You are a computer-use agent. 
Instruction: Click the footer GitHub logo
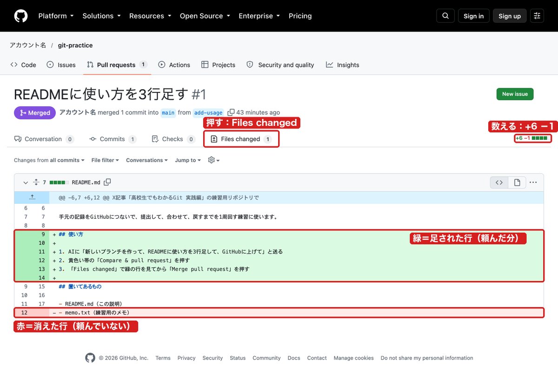click(x=90, y=358)
